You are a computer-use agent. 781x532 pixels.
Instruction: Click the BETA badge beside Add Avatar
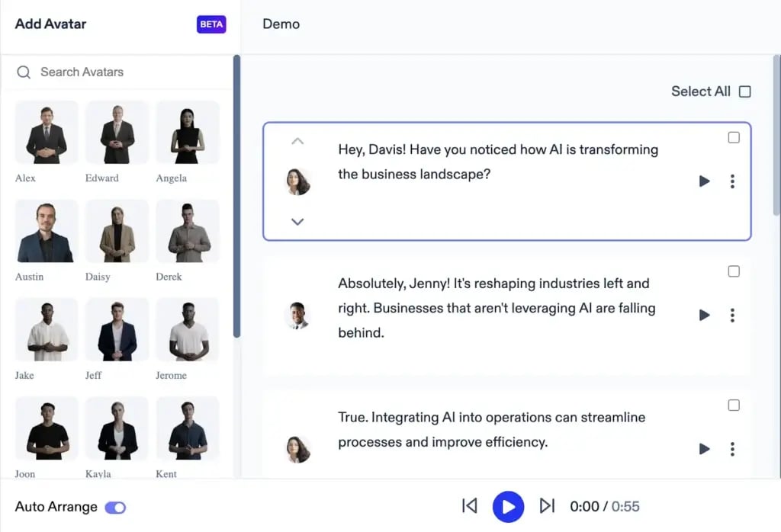[211, 24]
